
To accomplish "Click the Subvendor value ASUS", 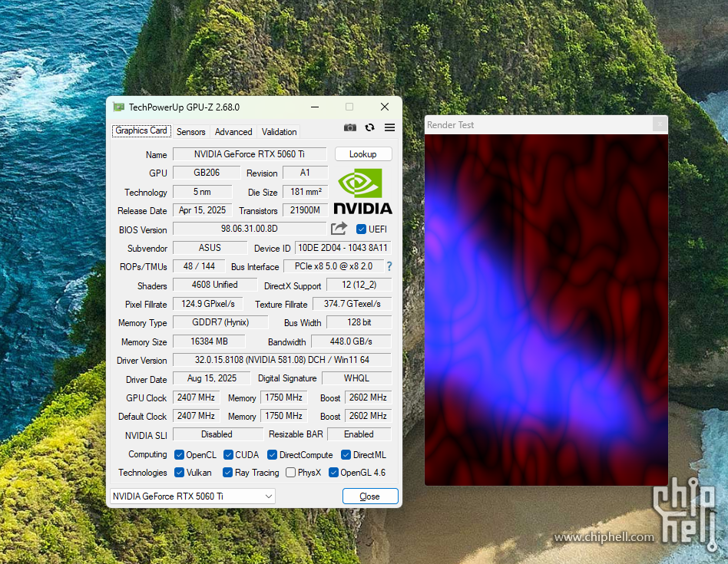I will (210, 248).
